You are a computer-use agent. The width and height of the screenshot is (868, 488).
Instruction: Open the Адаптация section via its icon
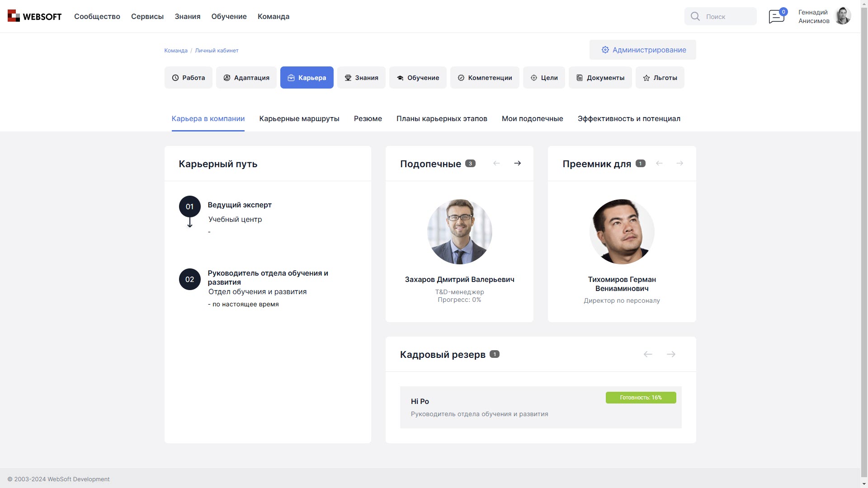click(226, 77)
